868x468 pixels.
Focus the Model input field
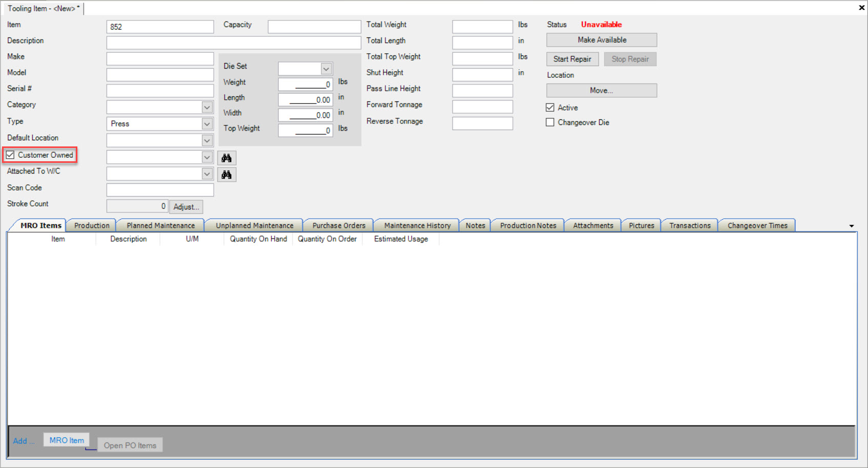click(x=160, y=75)
